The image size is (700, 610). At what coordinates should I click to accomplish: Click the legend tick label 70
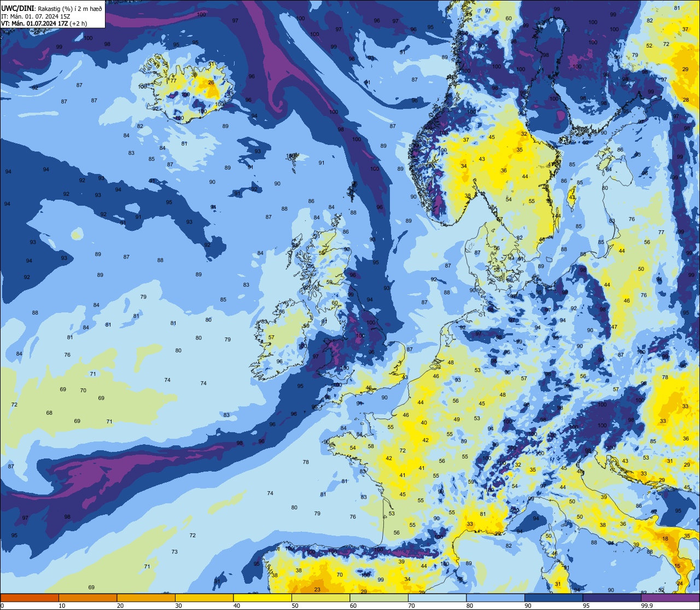(411, 606)
